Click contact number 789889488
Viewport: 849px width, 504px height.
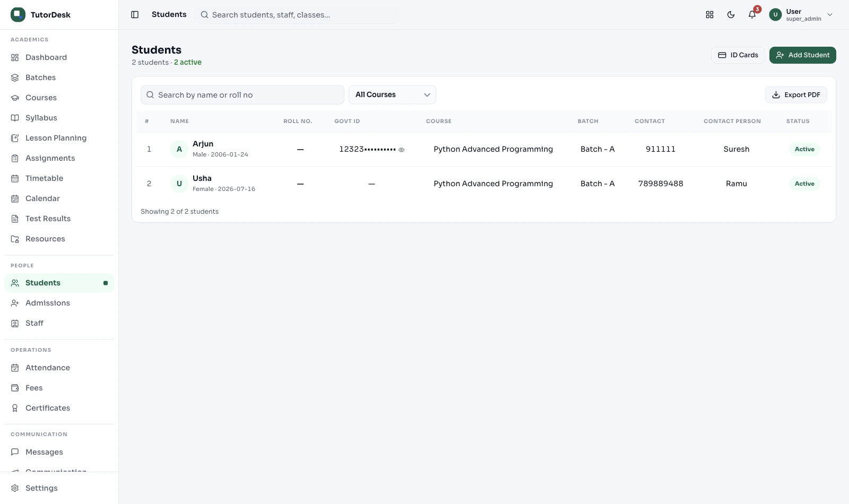(x=661, y=184)
